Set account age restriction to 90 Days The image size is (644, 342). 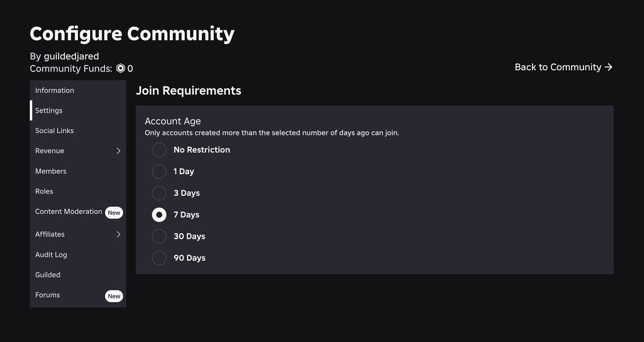(159, 258)
